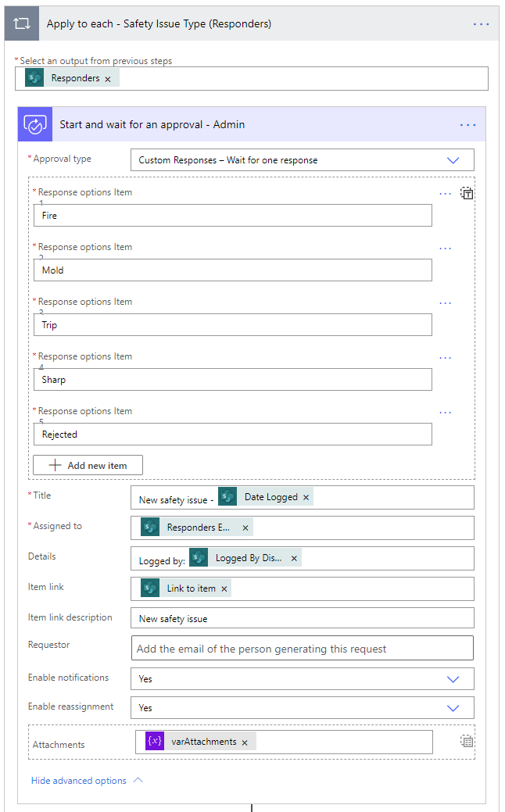
Task: Remove the Date Logged token from Title
Action: click(x=305, y=496)
